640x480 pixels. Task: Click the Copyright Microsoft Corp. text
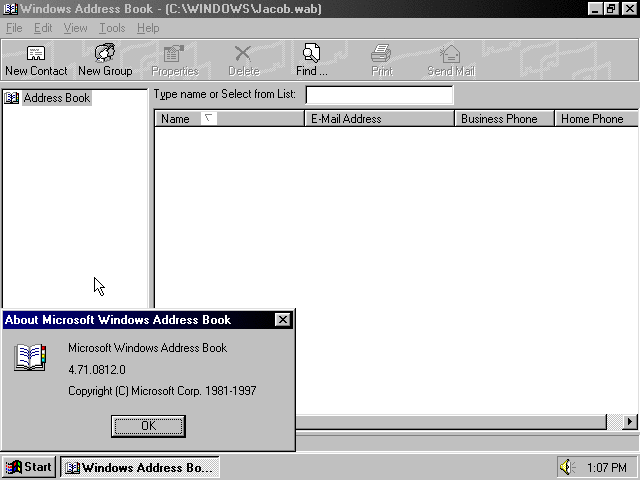[x=162, y=391]
